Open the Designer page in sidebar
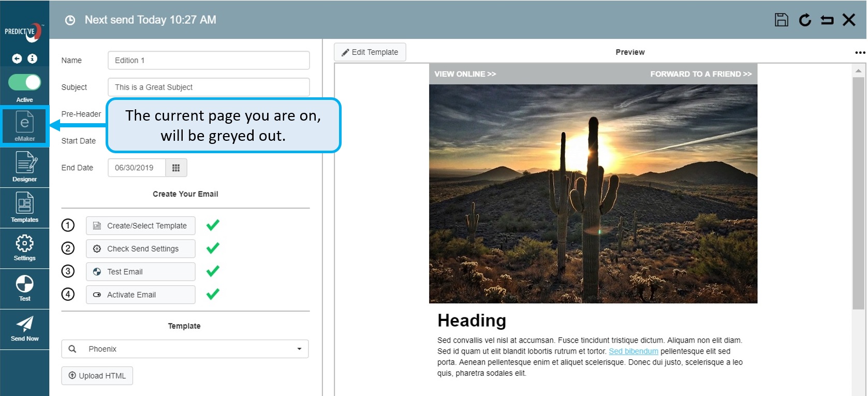Viewport: 868px width, 396px height. coord(24,167)
